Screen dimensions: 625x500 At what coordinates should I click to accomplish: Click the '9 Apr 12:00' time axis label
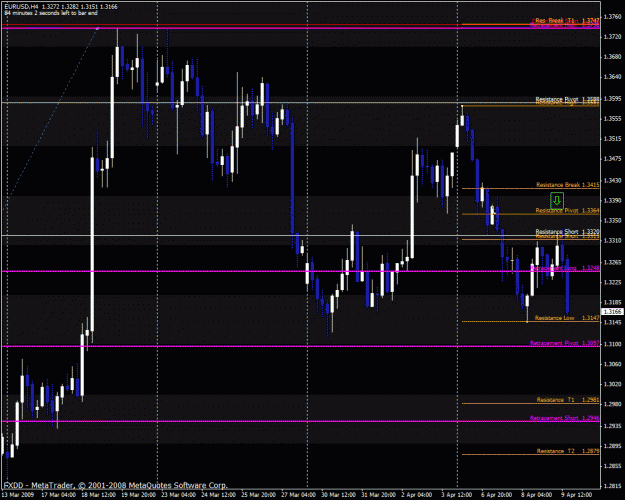[576, 495]
